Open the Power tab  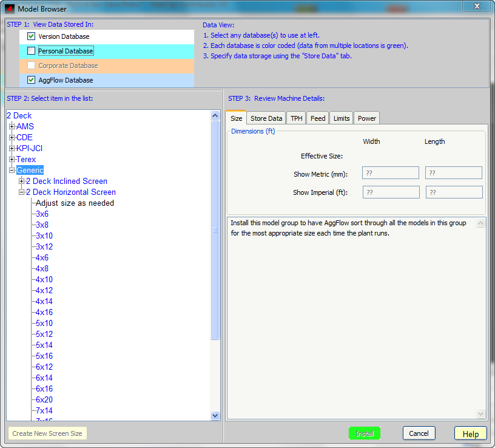(x=367, y=118)
